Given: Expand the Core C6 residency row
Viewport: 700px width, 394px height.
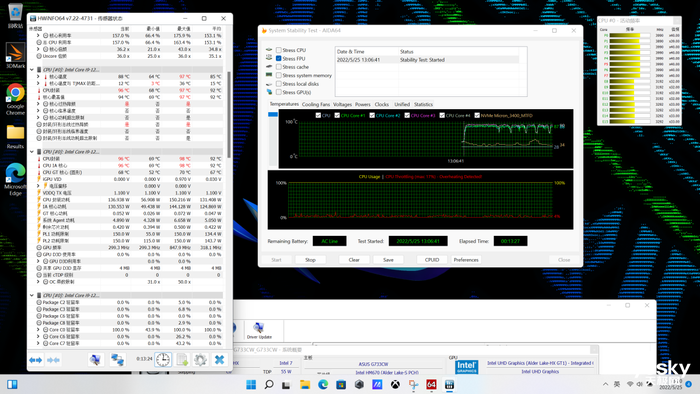Looking at the screenshot, I should click(x=38, y=336).
